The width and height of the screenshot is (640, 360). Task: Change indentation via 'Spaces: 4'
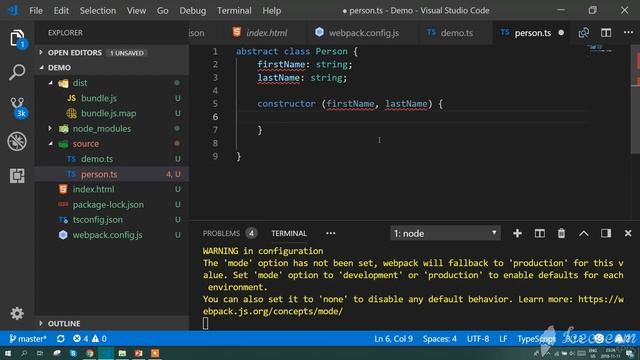[x=440, y=339]
